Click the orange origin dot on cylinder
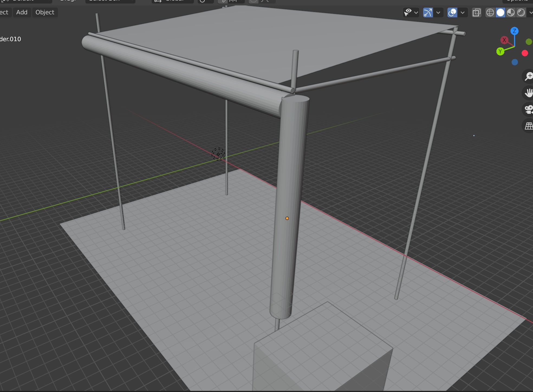The height and width of the screenshot is (392, 533). click(287, 218)
